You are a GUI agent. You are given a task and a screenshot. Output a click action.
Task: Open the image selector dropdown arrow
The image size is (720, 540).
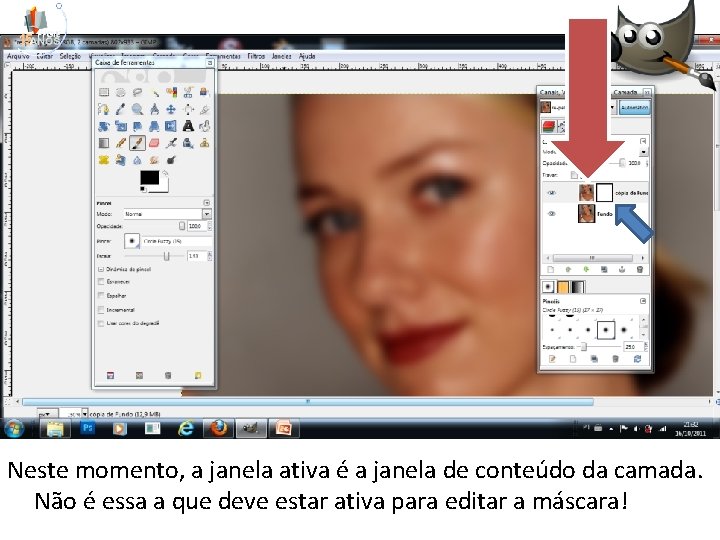612,107
